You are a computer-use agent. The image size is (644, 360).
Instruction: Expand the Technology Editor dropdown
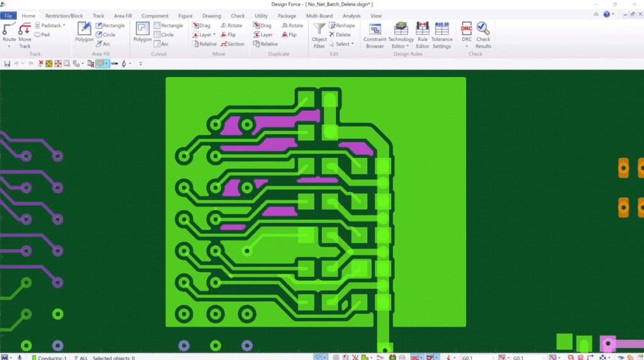point(408,47)
